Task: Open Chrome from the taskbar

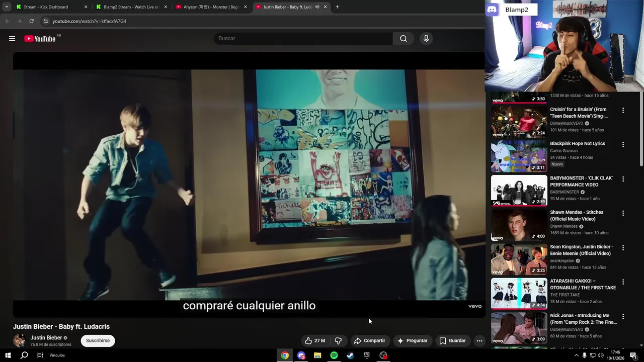Action: [x=285, y=355]
